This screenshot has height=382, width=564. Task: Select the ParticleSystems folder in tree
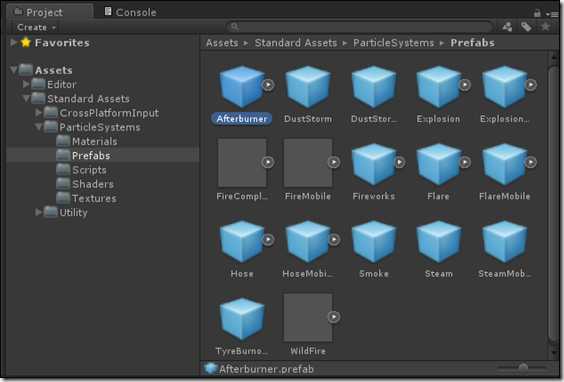click(x=93, y=127)
